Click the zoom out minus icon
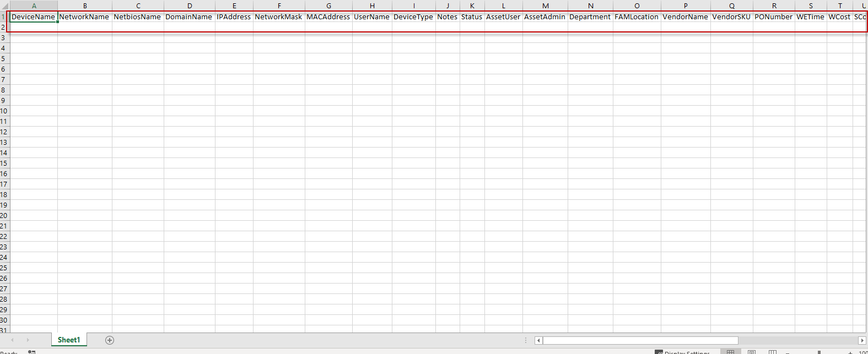The width and height of the screenshot is (868, 354). 788,352
